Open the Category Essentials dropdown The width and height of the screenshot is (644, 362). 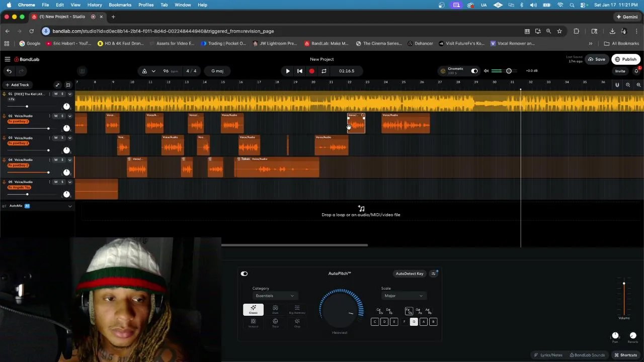pyautogui.click(x=274, y=296)
